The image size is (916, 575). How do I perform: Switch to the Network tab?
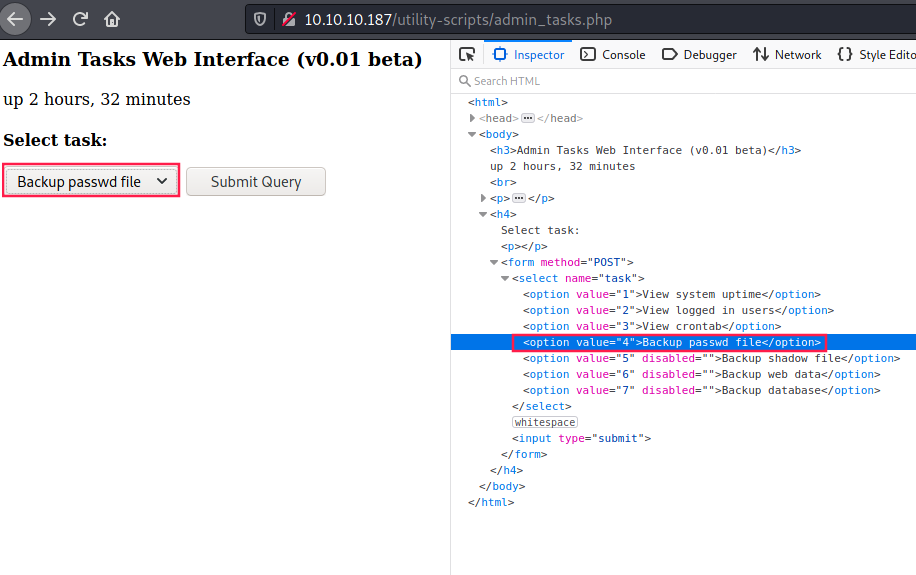[787, 55]
